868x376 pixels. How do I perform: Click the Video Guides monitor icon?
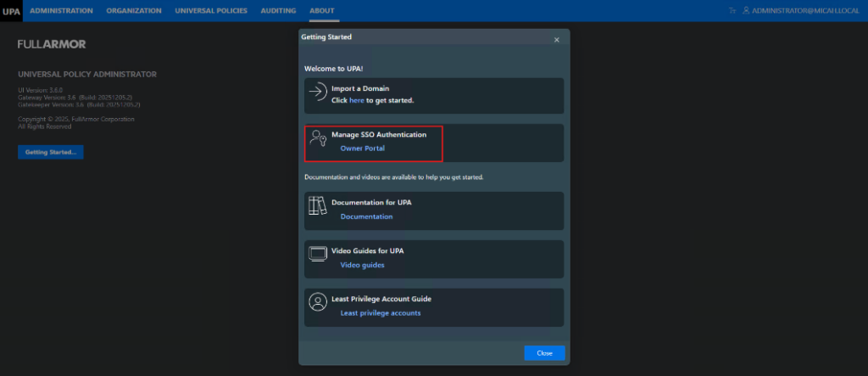[x=317, y=255]
